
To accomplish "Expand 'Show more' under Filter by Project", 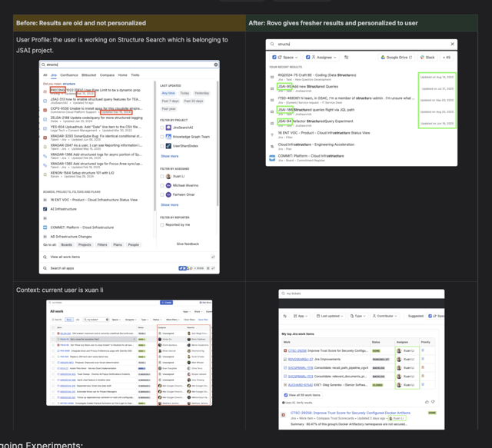I will point(169,156).
